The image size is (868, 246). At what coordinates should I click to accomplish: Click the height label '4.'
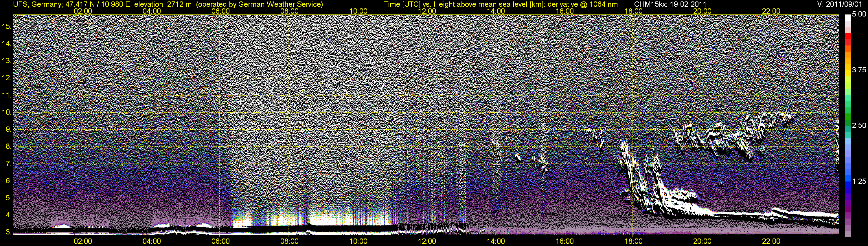(x=9, y=215)
